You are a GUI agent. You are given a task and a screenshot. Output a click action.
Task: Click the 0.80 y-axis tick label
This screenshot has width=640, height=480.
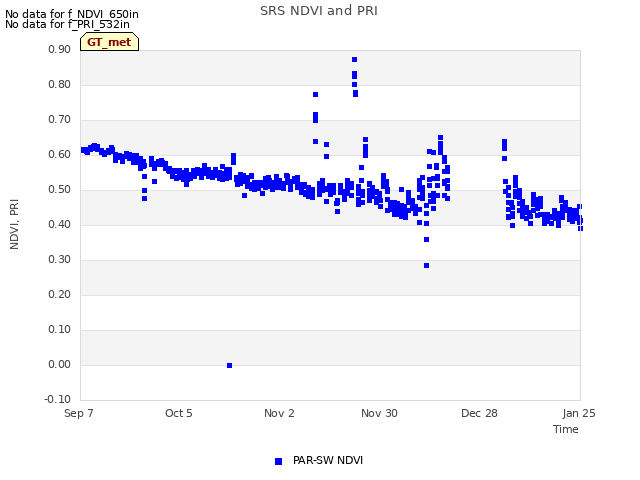60,84
